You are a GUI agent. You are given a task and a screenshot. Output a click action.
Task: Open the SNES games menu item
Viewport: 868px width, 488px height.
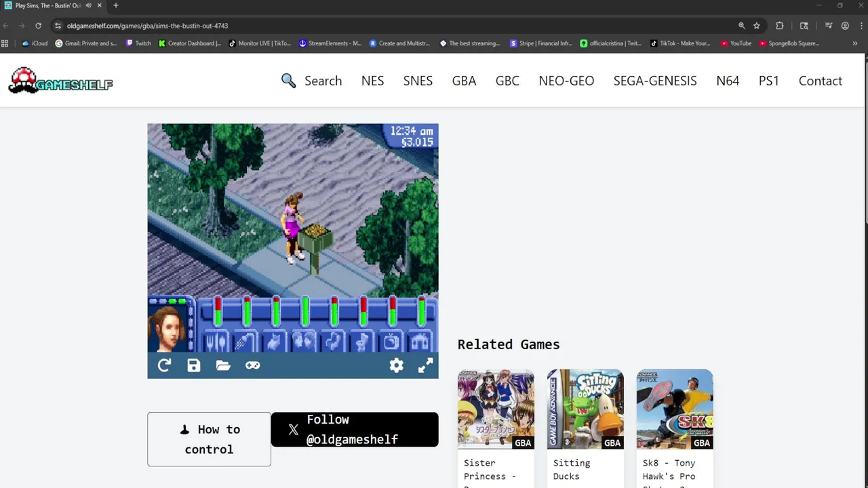(x=418, y=81)
